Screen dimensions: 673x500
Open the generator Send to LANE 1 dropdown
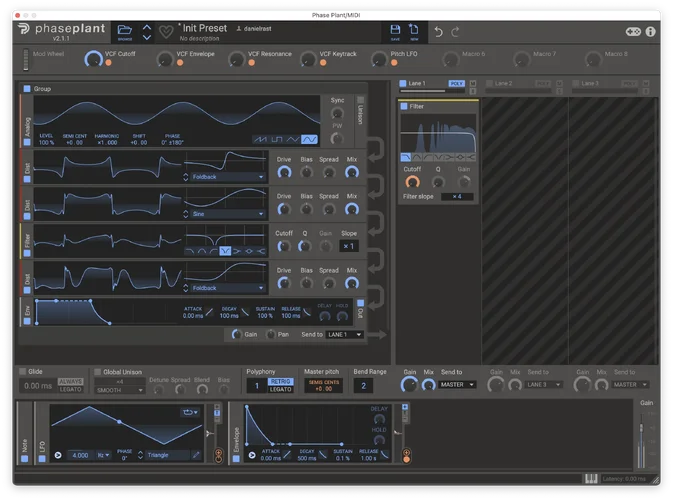pyautogui.click(x=344, y=334)
